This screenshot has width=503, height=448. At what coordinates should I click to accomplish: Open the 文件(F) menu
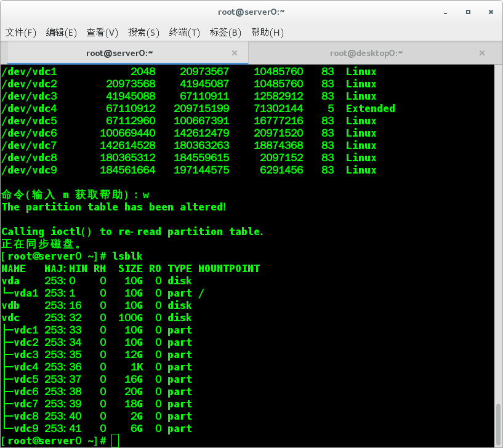(20, 33)
